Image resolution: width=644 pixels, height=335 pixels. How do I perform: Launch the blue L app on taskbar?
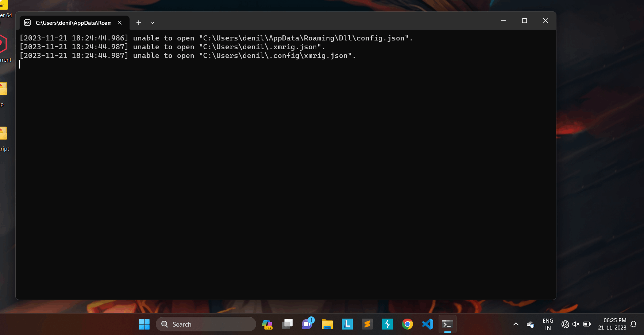[347, 324]
